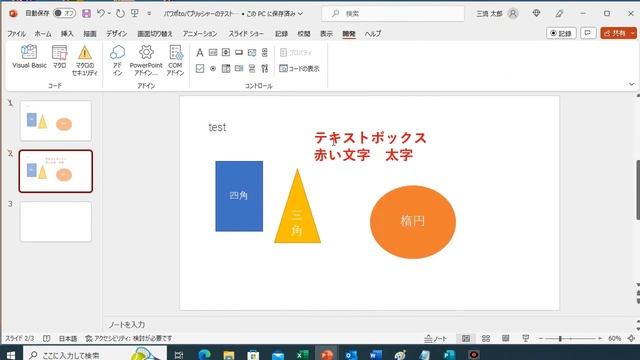
Task: Open Excel from the taskbar
Action: click(302, 355)
